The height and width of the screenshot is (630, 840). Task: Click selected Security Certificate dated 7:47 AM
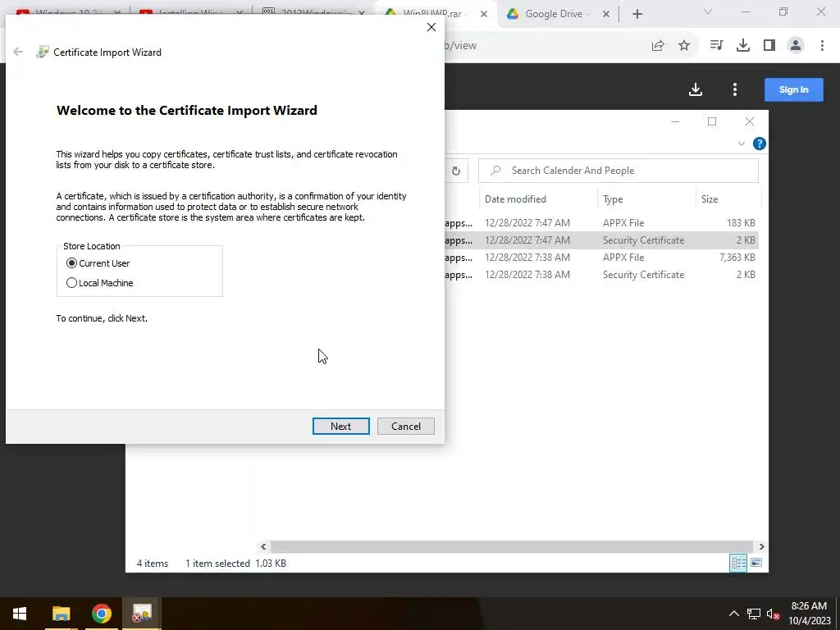point(601,240)
